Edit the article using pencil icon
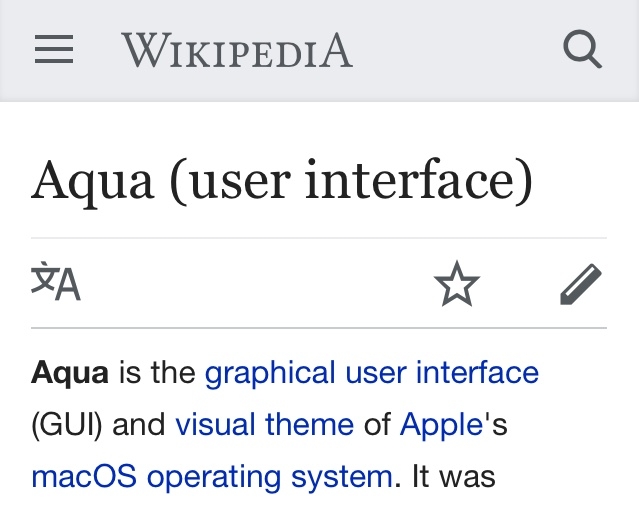This screenshot has width=639, height=515. [x=581, y=284]
